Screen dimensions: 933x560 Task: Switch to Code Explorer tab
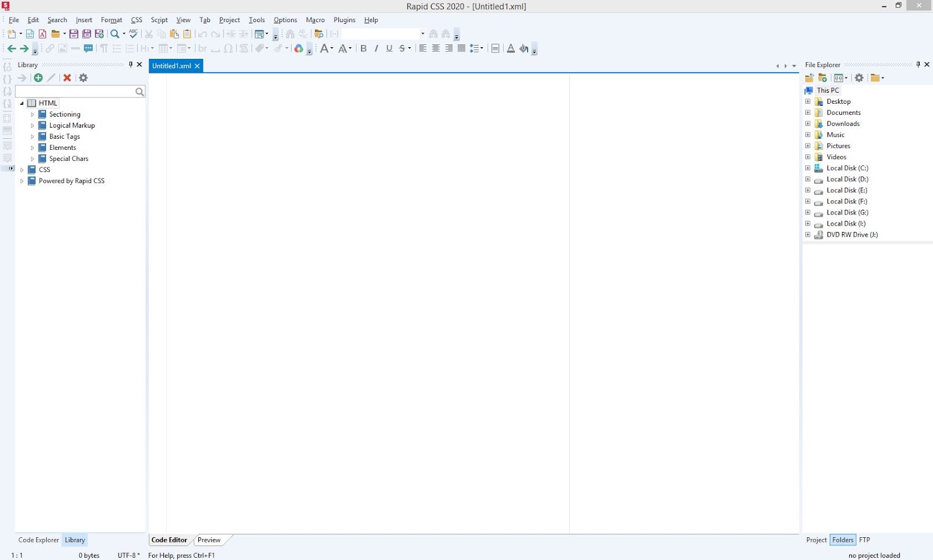[x=38, y=540]
